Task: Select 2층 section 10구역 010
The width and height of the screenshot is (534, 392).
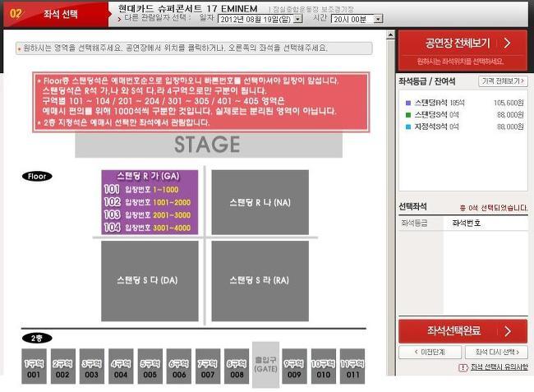Action: coord(324,367)
